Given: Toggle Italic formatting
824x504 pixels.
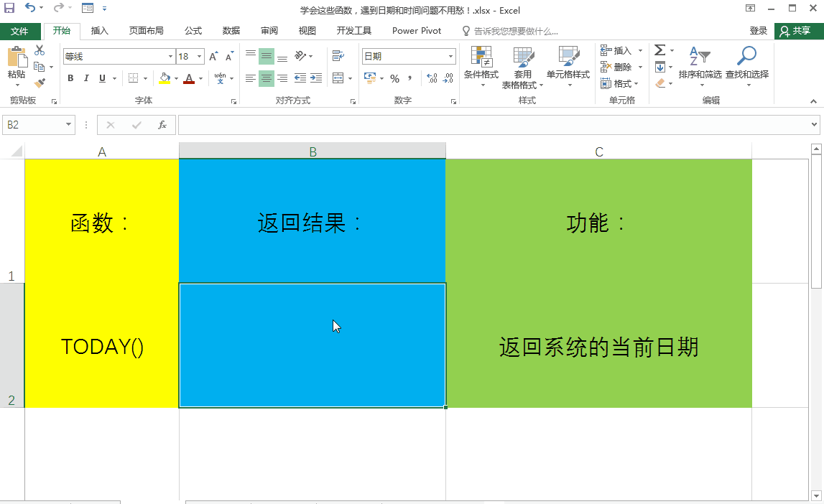Looking at the screenshot, I should [x=86, y=78].
